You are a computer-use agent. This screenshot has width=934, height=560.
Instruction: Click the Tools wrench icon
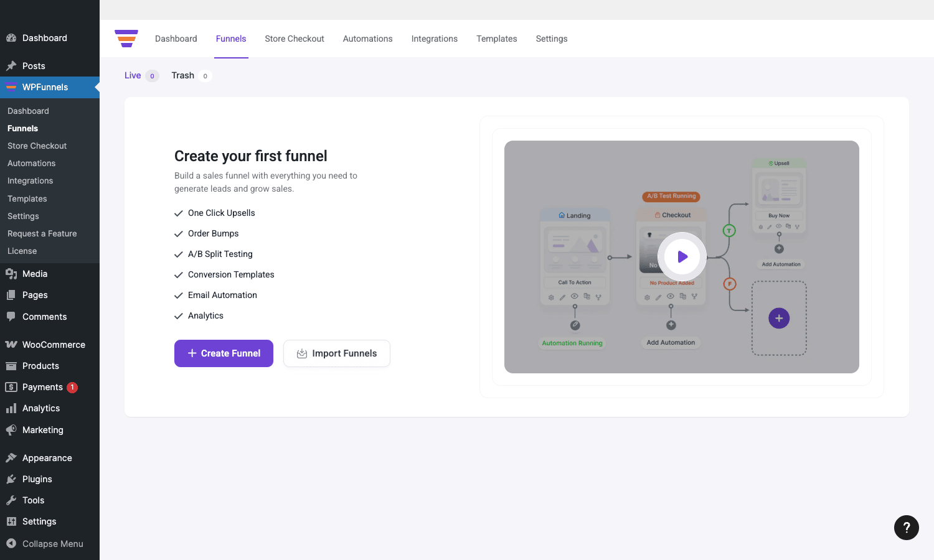pos(11,500)
